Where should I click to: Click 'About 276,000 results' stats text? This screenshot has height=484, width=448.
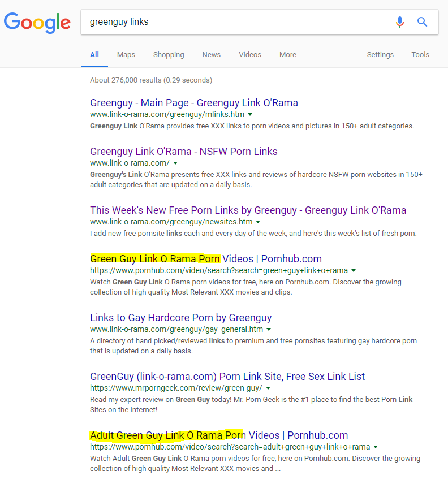(x=151, y=80)
